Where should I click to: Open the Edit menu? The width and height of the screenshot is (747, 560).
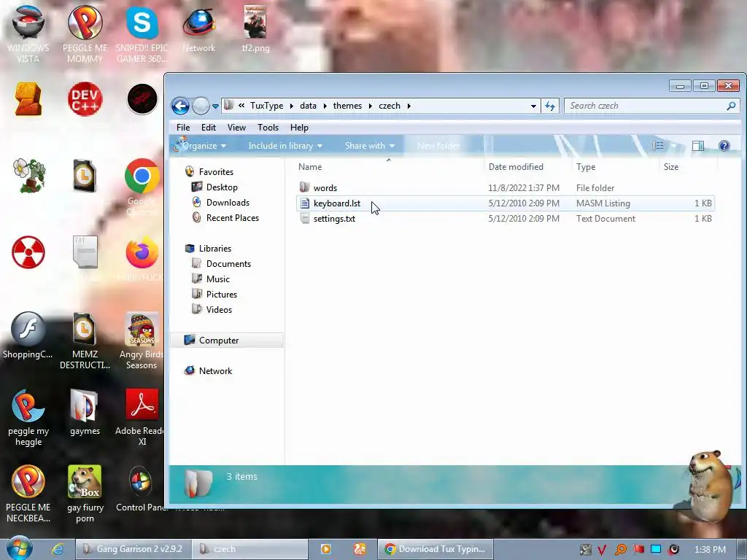pos(208,127)
